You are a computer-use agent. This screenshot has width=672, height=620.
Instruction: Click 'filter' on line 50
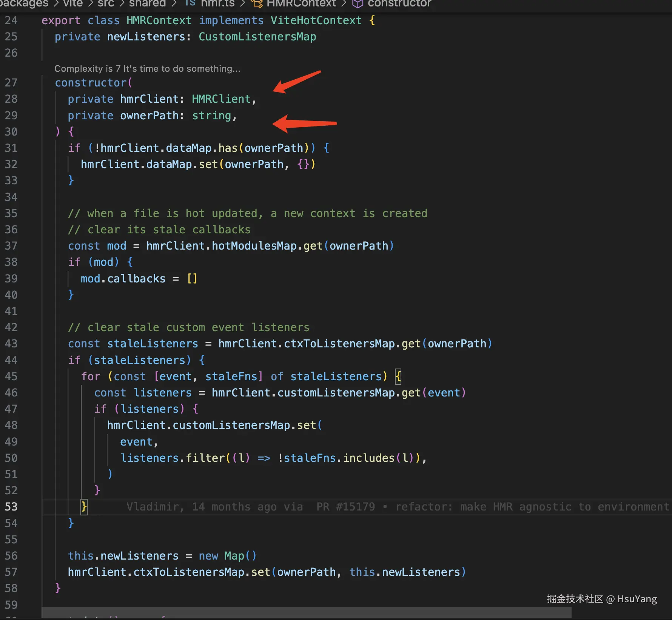205,458
